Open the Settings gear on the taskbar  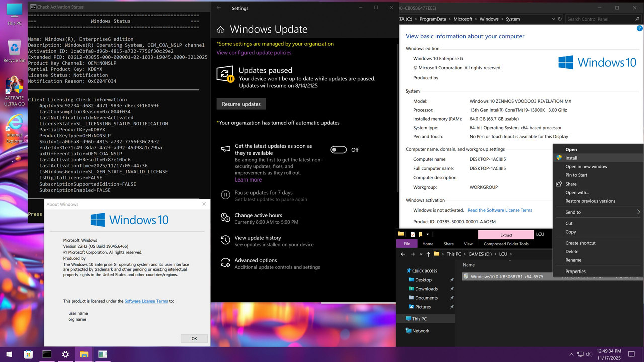click(x=65, y=354)
